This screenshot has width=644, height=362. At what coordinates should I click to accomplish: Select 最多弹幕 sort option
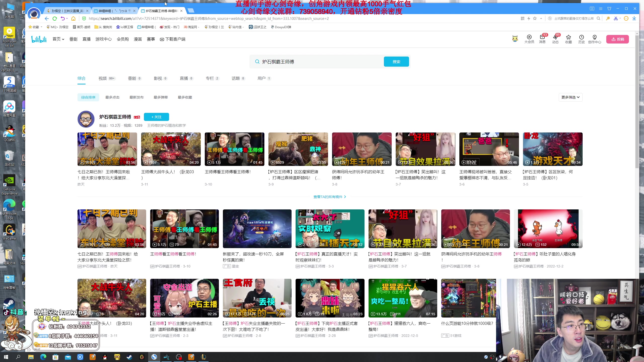tap(160, 97)
